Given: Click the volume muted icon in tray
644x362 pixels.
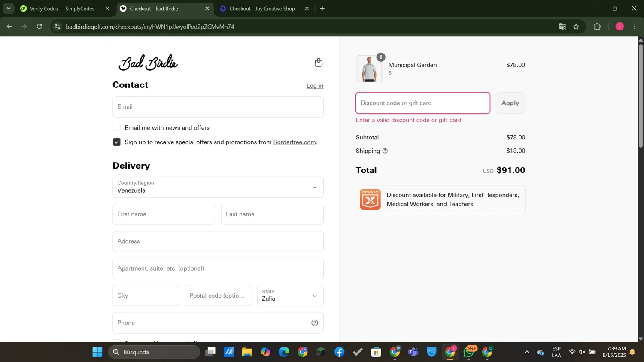Looking at the screenshot, I should 582,352.
